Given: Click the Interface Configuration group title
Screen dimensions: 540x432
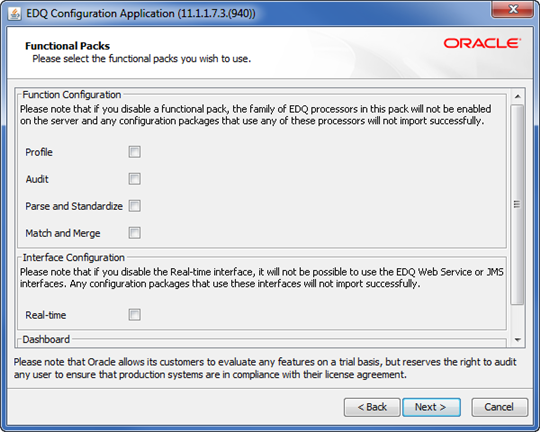Looking at the screenshot, I should point(73,258).
